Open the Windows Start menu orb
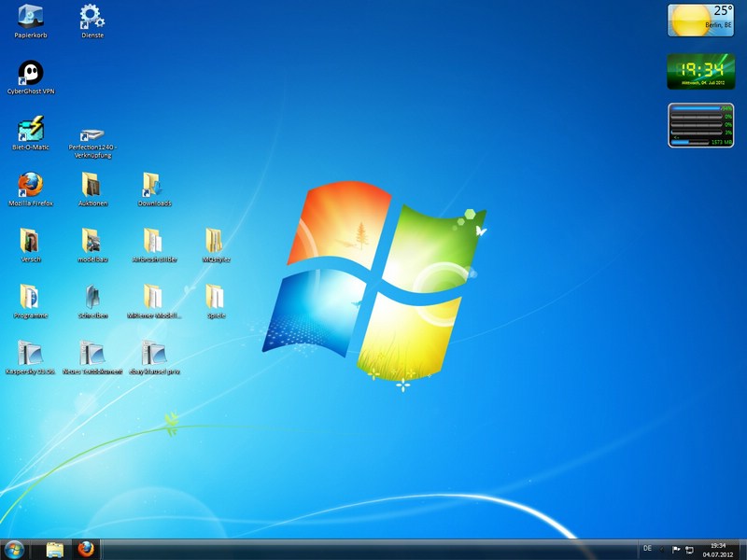 [x=14, y=550]
